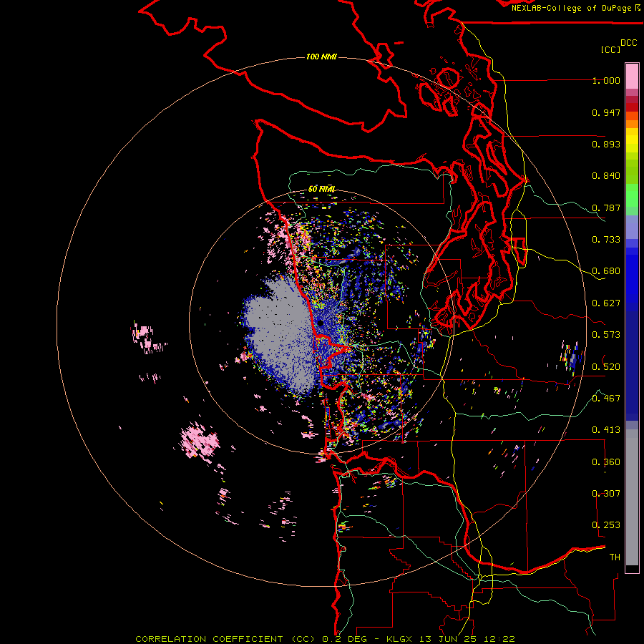Select the 0.680 scale label
This screenshot has width=644, height=644.
coord(606,271)
